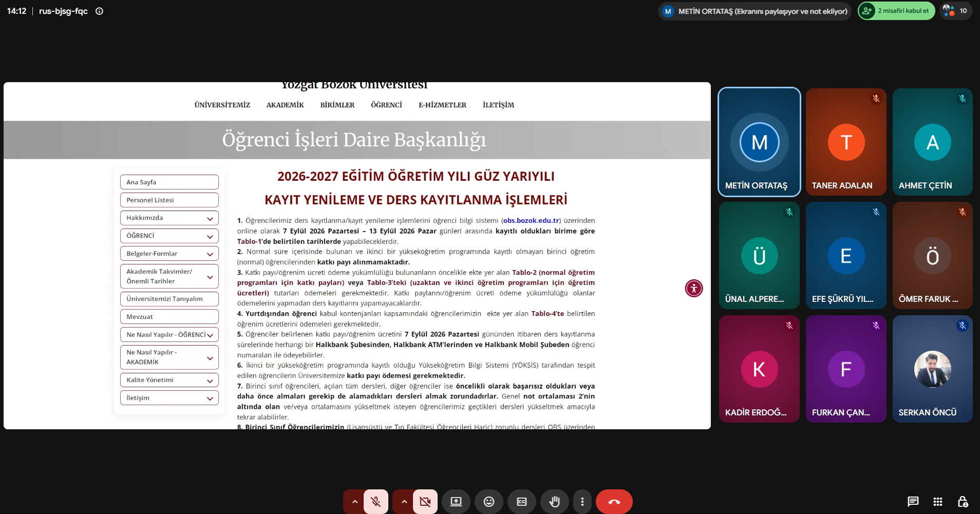Viewport: 980px width, 514px height.
Task: Open the E-HİZMETLER menu item
Action: point(442,105)
